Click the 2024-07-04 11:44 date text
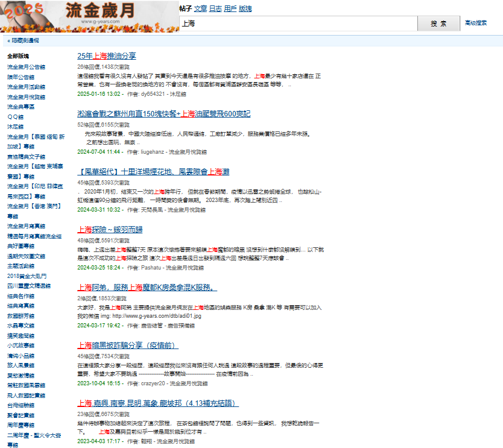Screen dimensions: 503x448 point(98,152)
